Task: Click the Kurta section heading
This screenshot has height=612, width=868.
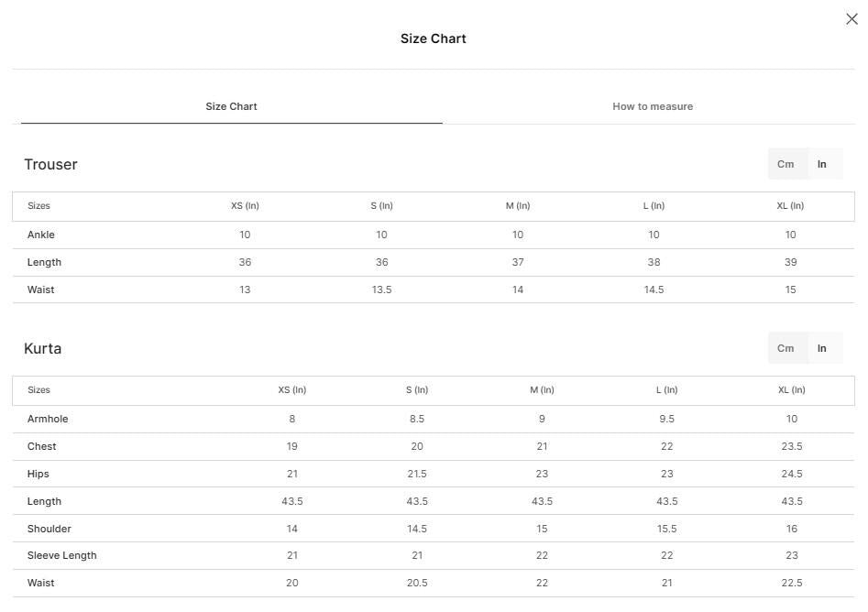Action: [43, 349]
